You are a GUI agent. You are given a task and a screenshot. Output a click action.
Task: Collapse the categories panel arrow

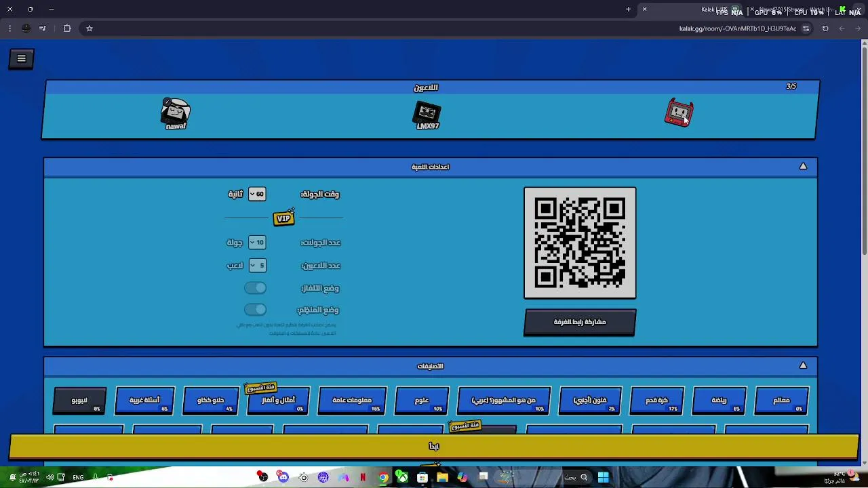pos(803,365)
